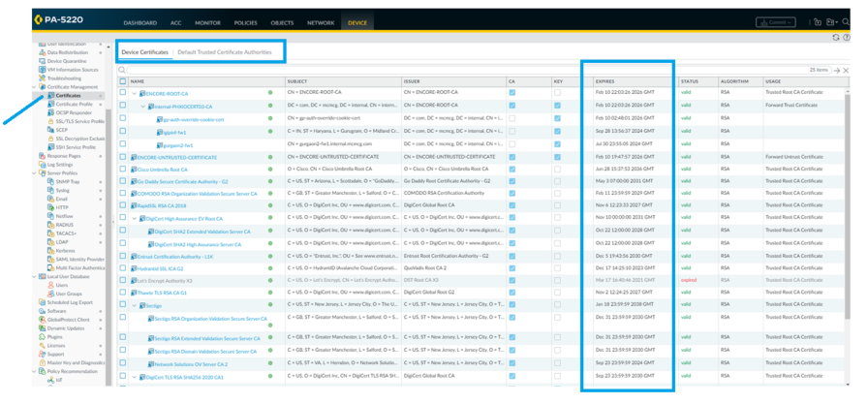Click the 'expired' status text
The width and height of the screenshot is (868, 404).
tap(689, 280)
